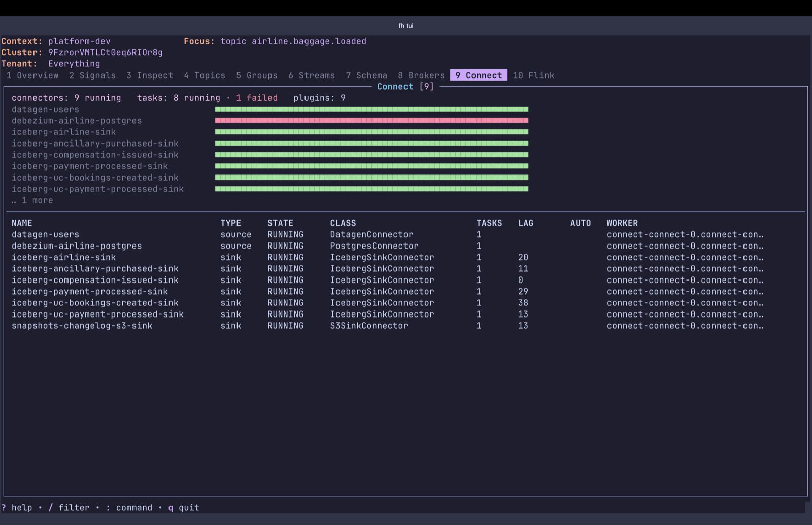Activate the / filter shortcut
812x525 pixels.
pos(69,508)
